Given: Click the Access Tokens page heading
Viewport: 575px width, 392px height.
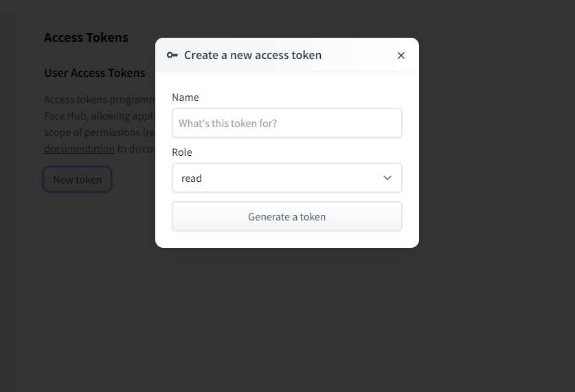Looking at the screenshot, I should [86, 37].
